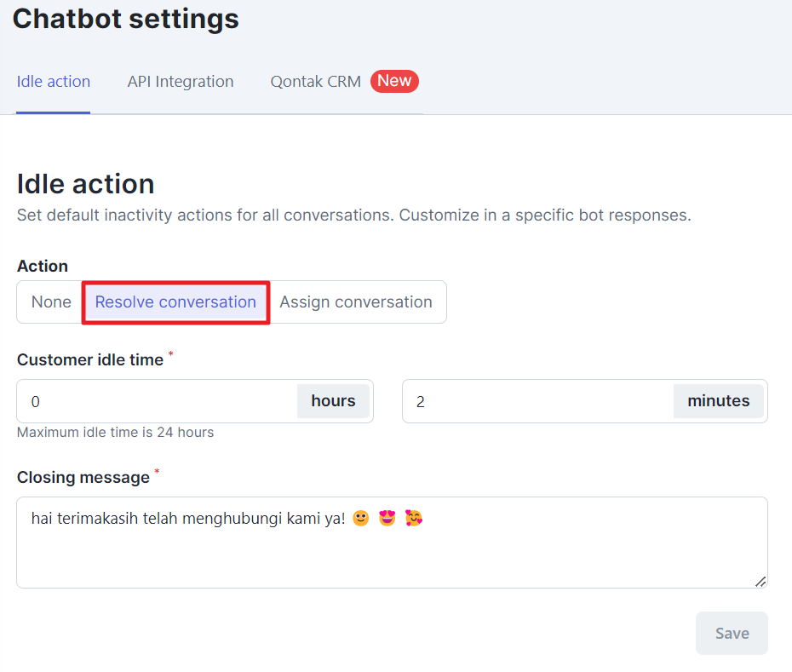Click the heart-eyes emoji in message
The image size is (792, 672).
(x=387, y=519)
